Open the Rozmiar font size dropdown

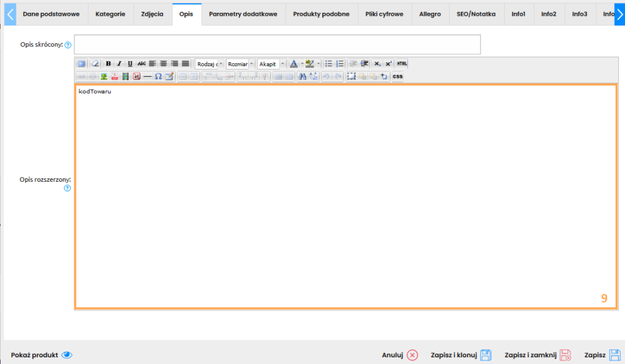[x=240, y=63]
